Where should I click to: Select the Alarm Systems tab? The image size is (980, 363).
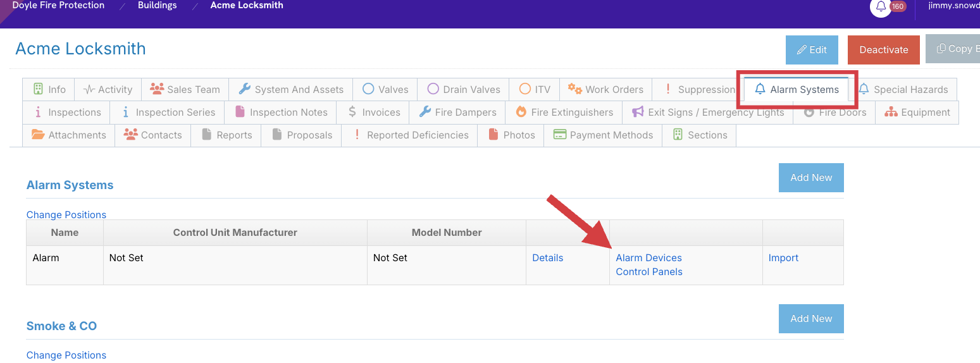[x=797, y=89]
